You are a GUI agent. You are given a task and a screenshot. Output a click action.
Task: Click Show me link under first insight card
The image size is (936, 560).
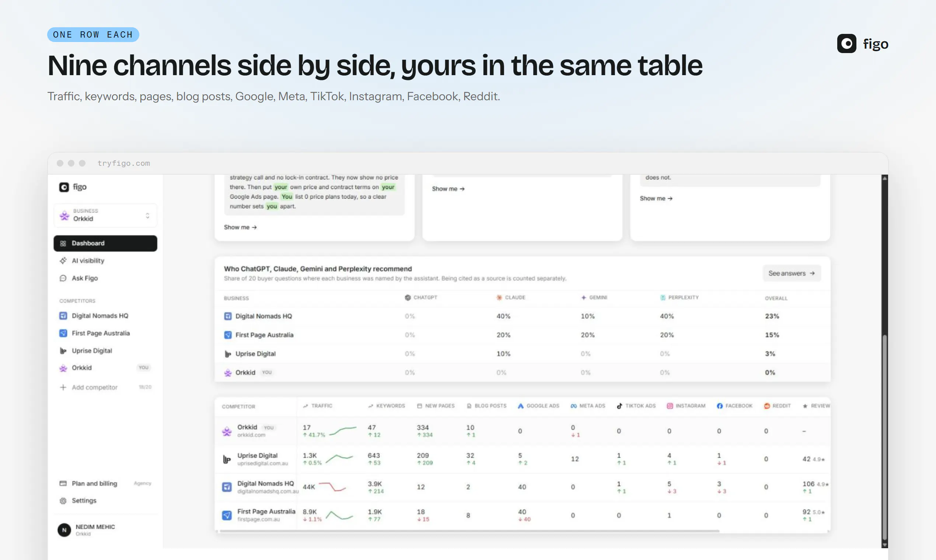coord(240,227)
